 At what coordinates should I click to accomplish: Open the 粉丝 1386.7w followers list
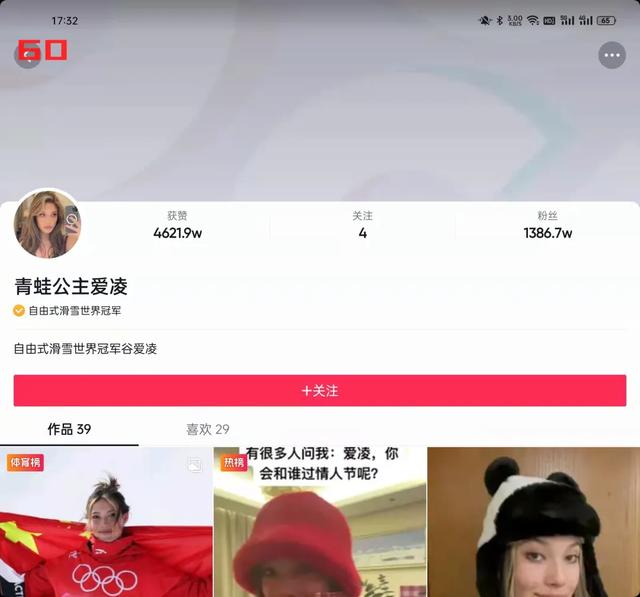click(548, 225)
